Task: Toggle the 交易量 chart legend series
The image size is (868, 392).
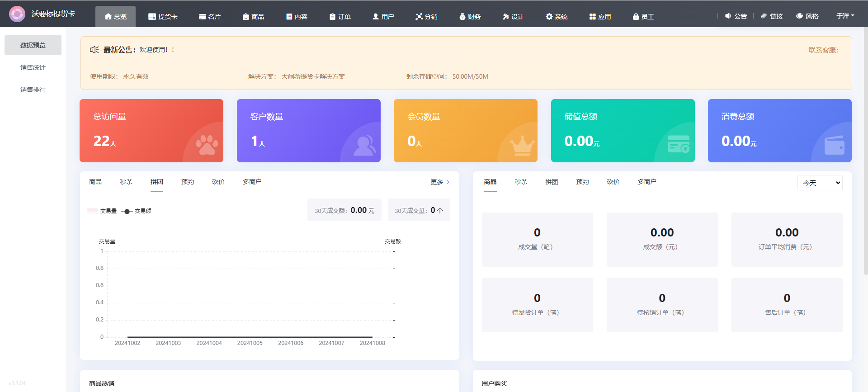Action: click(x=102, y=211)
